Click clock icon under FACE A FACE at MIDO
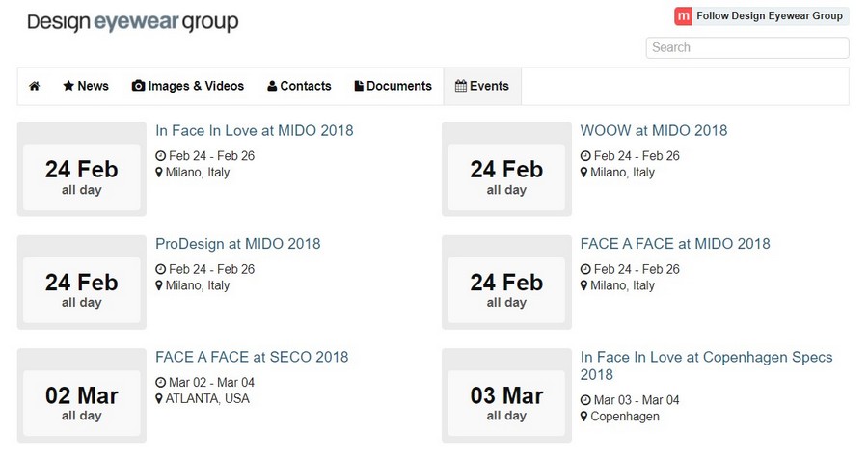868x460 pixels. [x=585, y=270]
